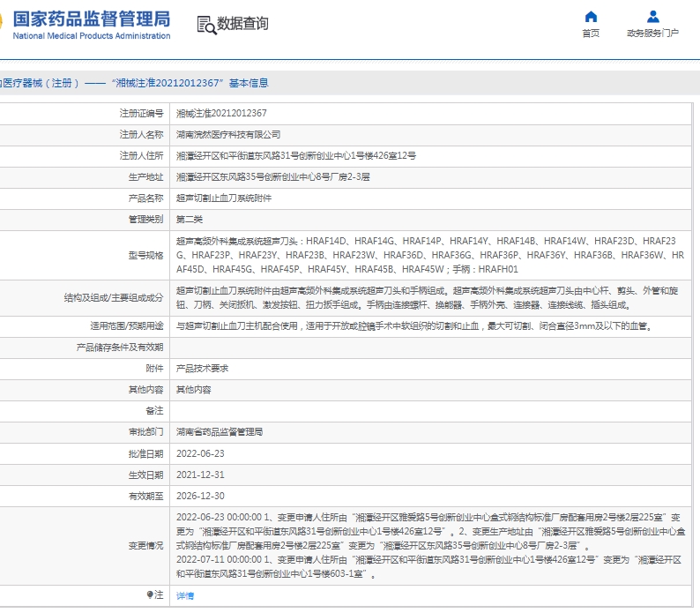This screenshot has width=700, height=613.
Task: Click the 适用范围/预期用途 description text
Action: 414,326
